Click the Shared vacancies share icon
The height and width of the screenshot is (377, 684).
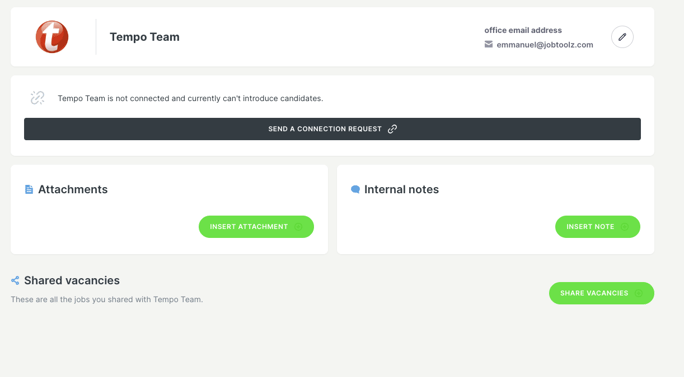click(x=15, y=280)
